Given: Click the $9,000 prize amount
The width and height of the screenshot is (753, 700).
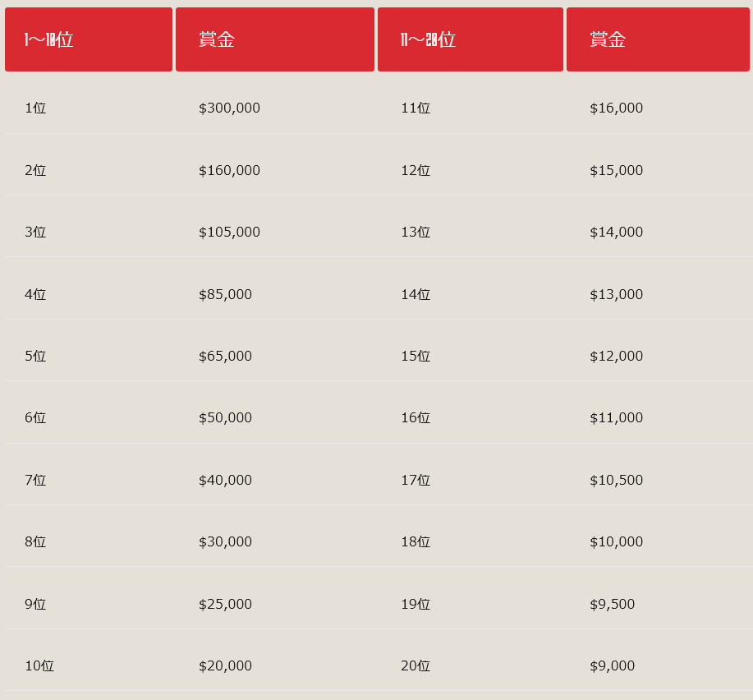Looking at the screenshot, I should tap(612, 666).
